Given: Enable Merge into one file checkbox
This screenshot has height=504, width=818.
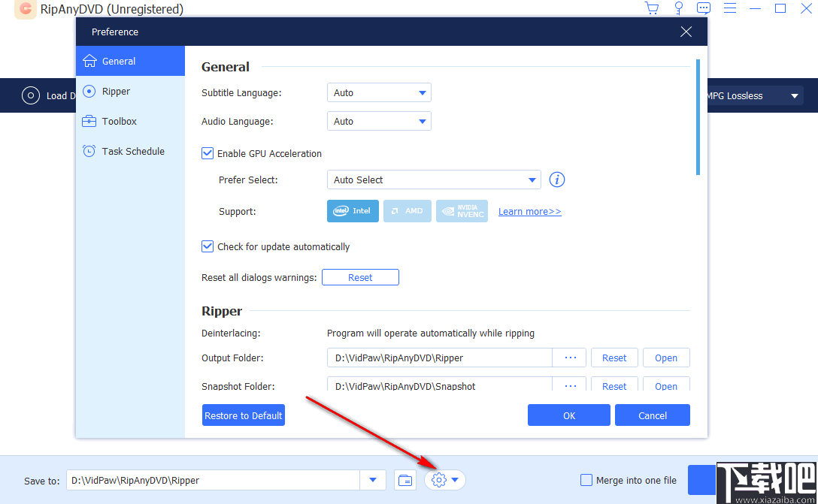Looking at the screenshot, I should [586, 480].
